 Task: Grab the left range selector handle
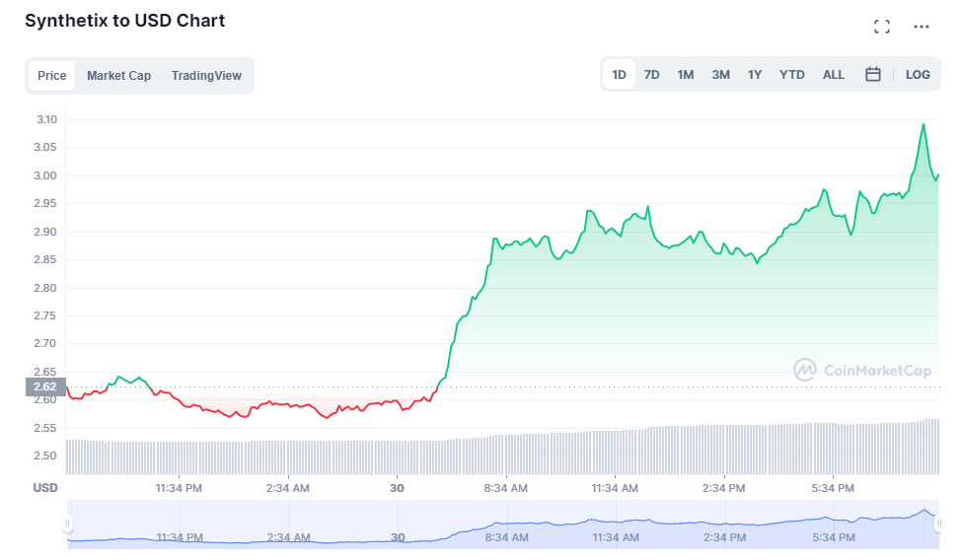pyautogui.click(x=67, y=524)
